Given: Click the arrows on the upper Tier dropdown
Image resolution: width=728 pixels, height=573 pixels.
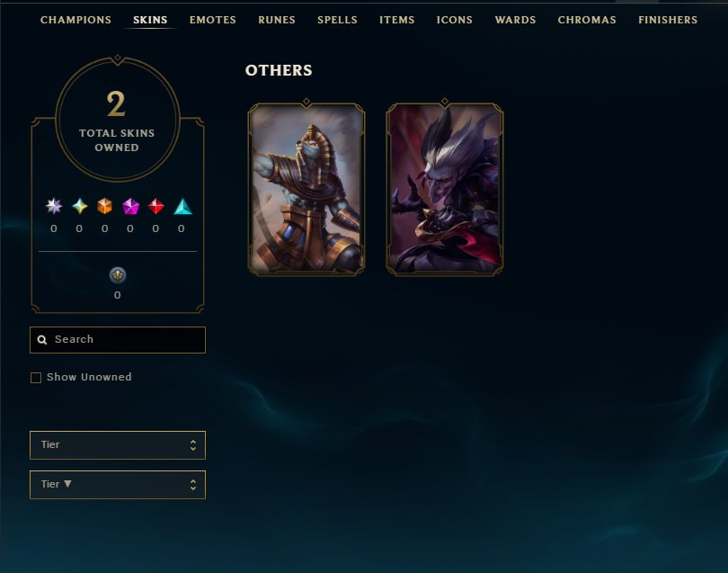Looking at the screenshot, I should tap(193, 445).
